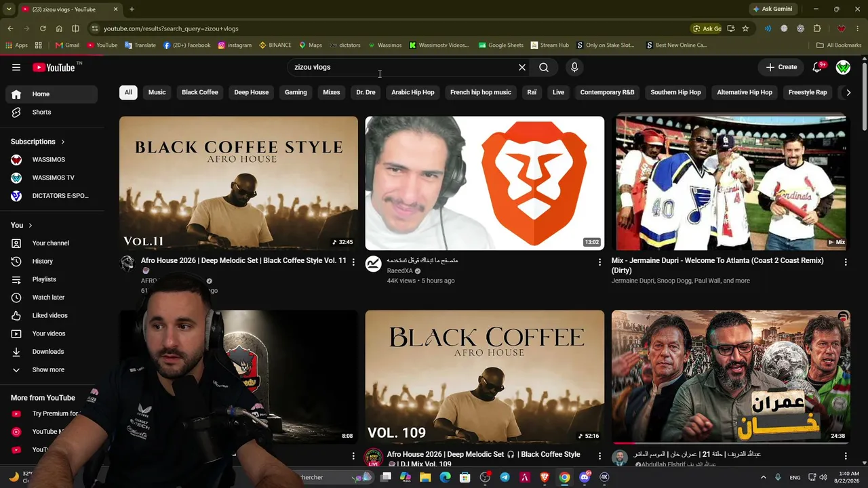Select the Contemporary R&B filter chip

[x=608, y=92]
